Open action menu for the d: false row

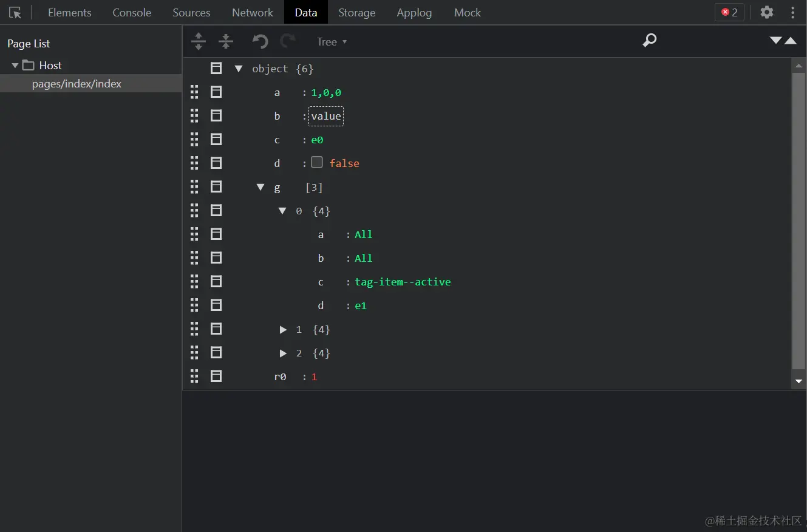[216, 163]
